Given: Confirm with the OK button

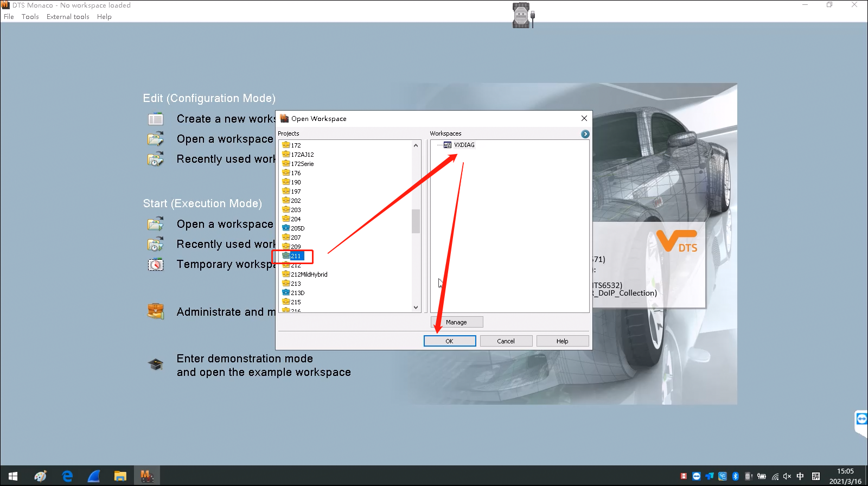Looking at the screenshot, I should pyautogui.click(x=450, y=341).
